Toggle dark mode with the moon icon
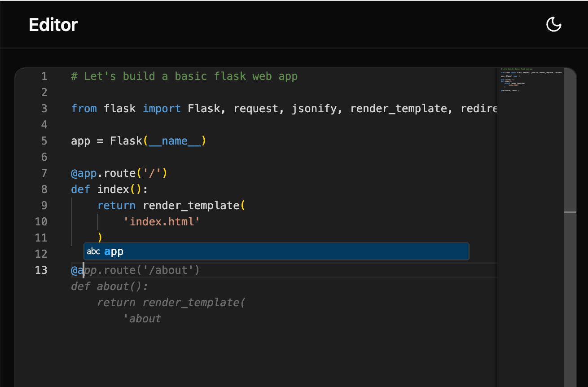This screenshot has width=588, height=387. [553, 24]
